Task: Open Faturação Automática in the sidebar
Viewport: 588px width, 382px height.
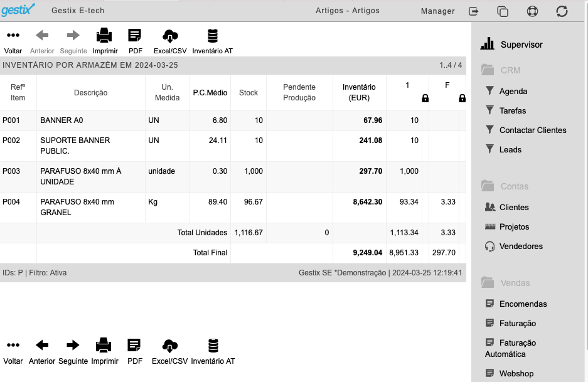Action: (510, 348)
